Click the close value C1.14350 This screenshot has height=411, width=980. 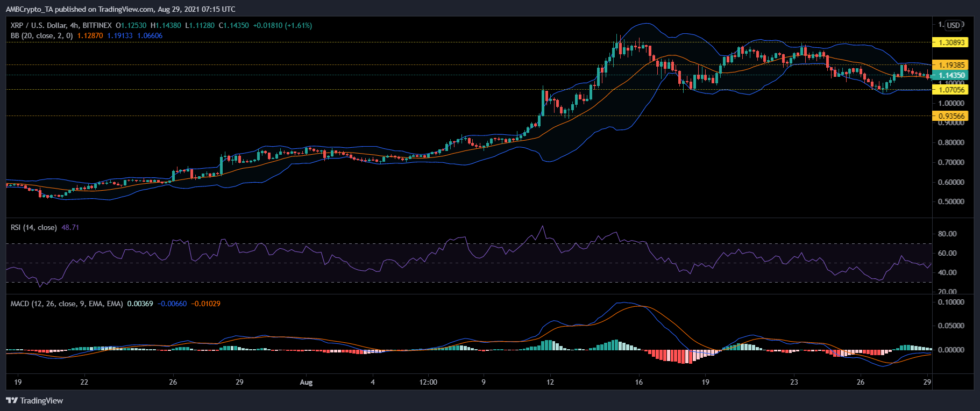233,25
